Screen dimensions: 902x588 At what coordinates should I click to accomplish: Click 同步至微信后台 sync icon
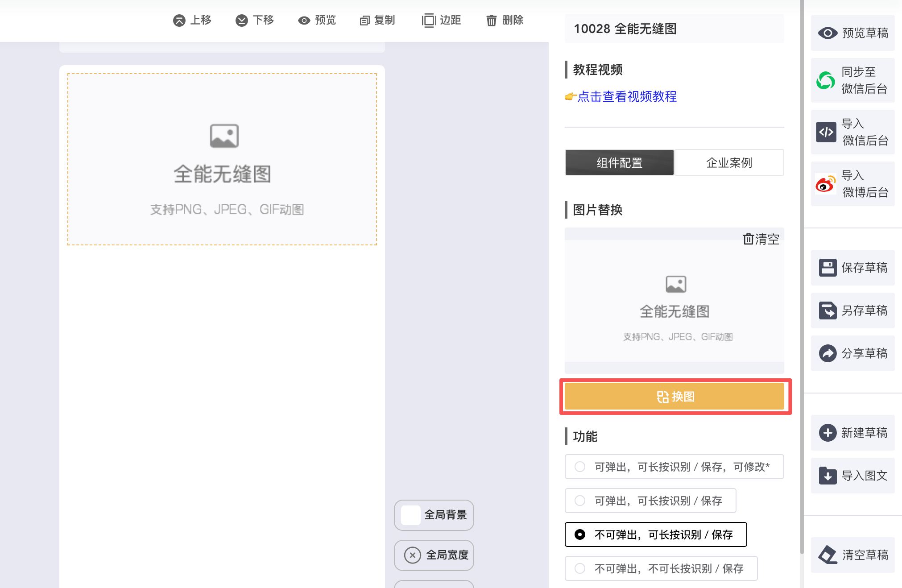826,81
